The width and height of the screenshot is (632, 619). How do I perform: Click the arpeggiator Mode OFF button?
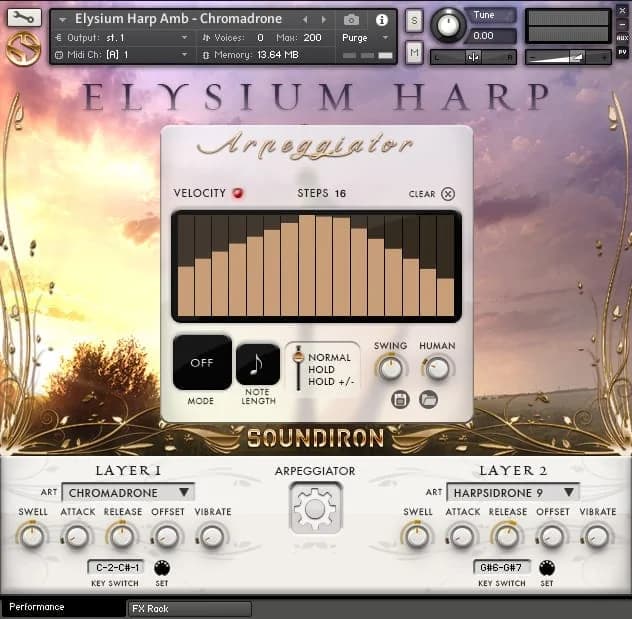pyautogui.click(x=202, y=362)
